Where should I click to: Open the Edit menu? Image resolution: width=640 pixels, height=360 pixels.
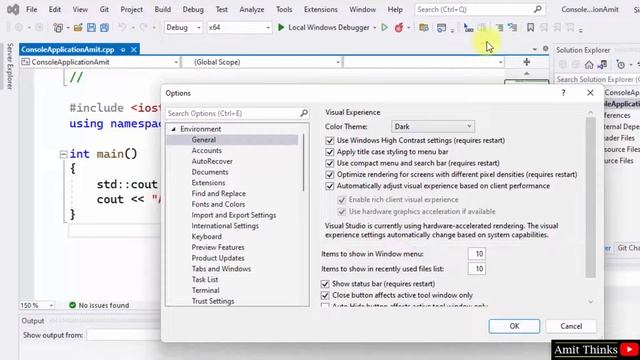point(55,9)
